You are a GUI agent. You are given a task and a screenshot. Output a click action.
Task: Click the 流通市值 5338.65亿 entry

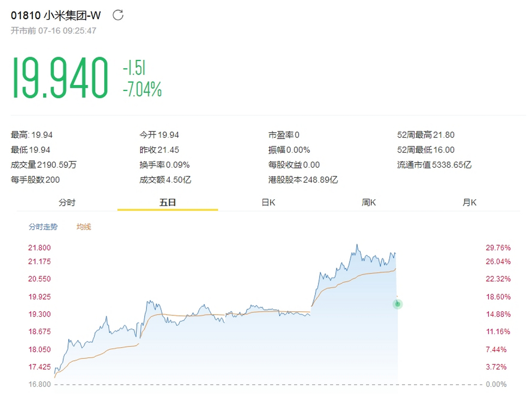(434, 165)
